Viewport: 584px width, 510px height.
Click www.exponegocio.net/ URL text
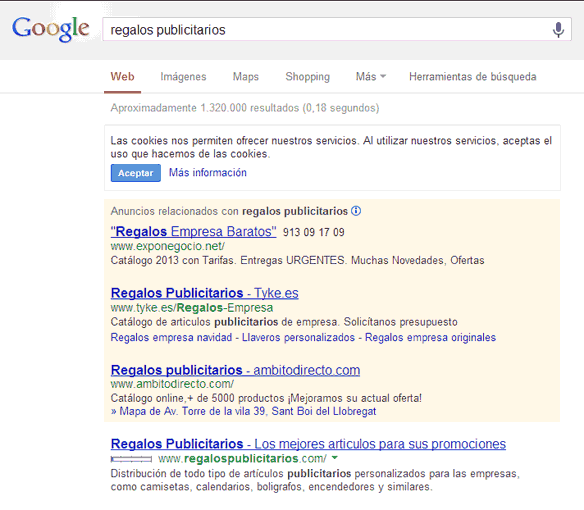(168, 246)
